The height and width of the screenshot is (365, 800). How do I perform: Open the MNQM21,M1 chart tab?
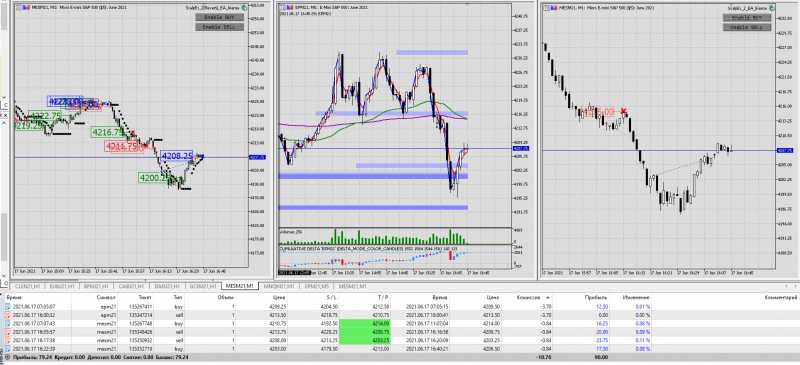(278, 286)
